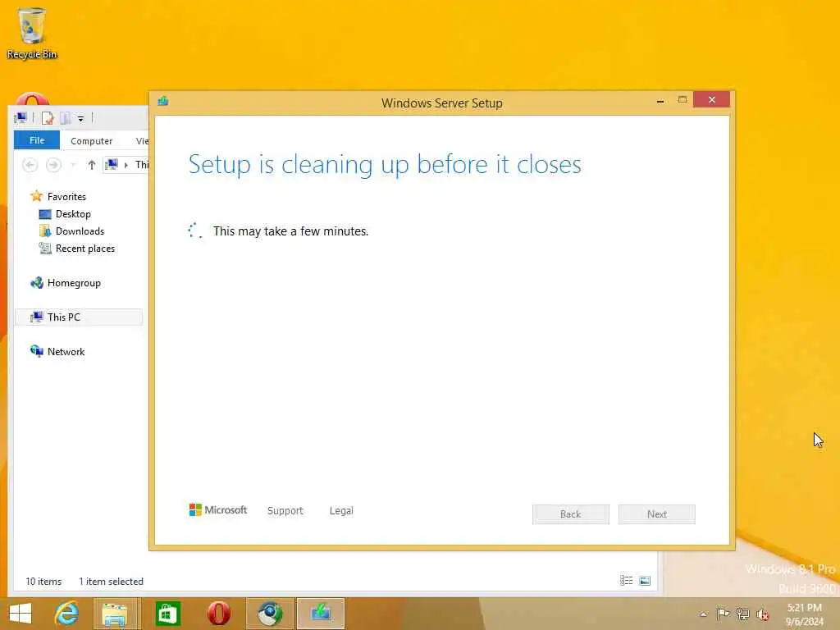Image resolution: width=840 pixels, height=630 pixels.
Task: Open the recent locations dropdown in Explorer
Action: coord(73,165)
